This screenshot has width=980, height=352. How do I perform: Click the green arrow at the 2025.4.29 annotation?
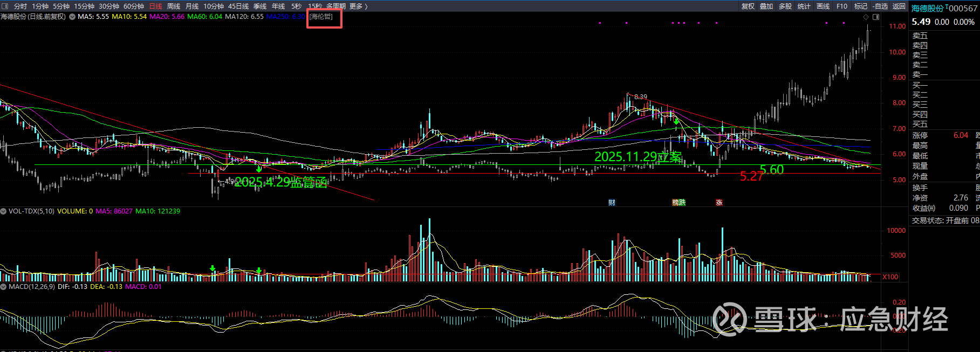(x=259, y=169)
